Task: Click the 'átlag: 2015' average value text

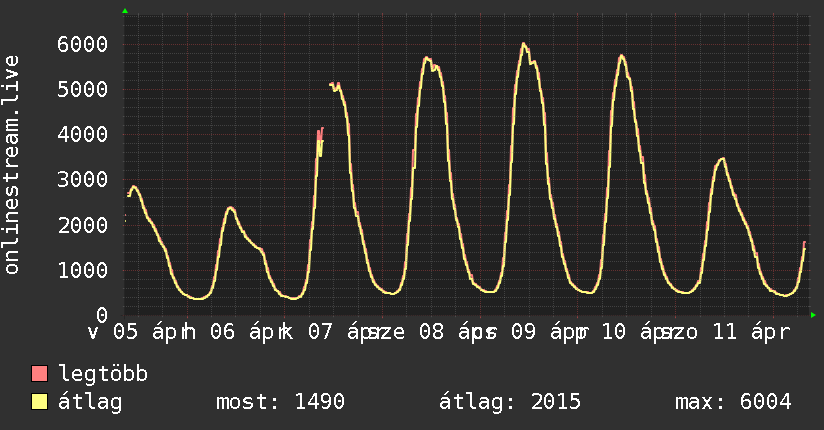Action: click(510, 402)
